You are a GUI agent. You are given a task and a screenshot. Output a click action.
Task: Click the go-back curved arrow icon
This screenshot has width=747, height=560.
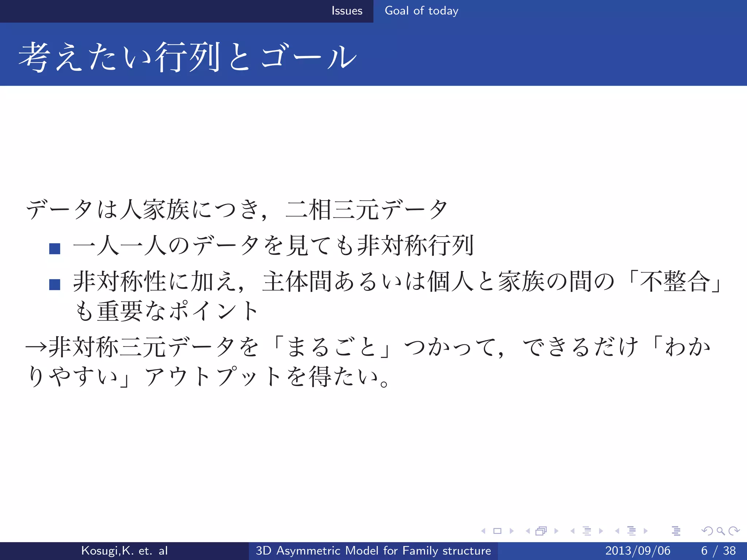pyautogui.click(x=707, y=531)
